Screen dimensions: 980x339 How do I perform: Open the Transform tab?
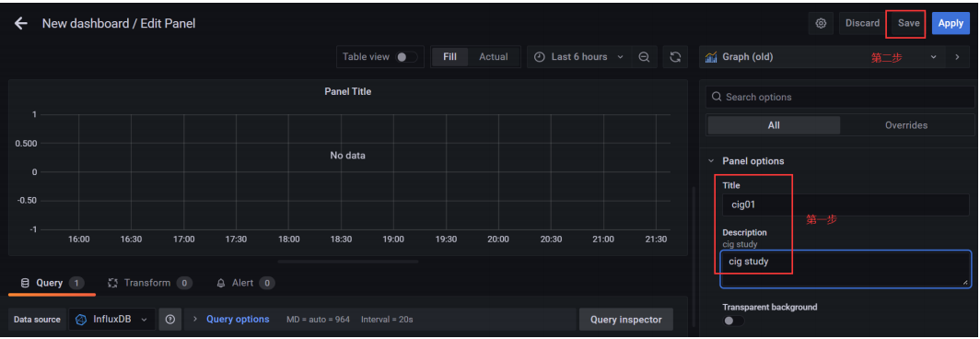click(x=149, y=283)
